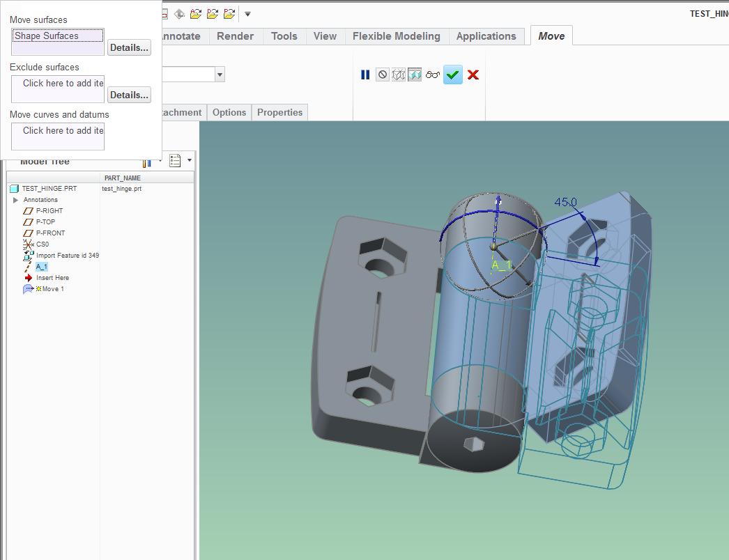Select Annotations label in model tree
This screenshot has width=729, height=560.
pos(40,200)
